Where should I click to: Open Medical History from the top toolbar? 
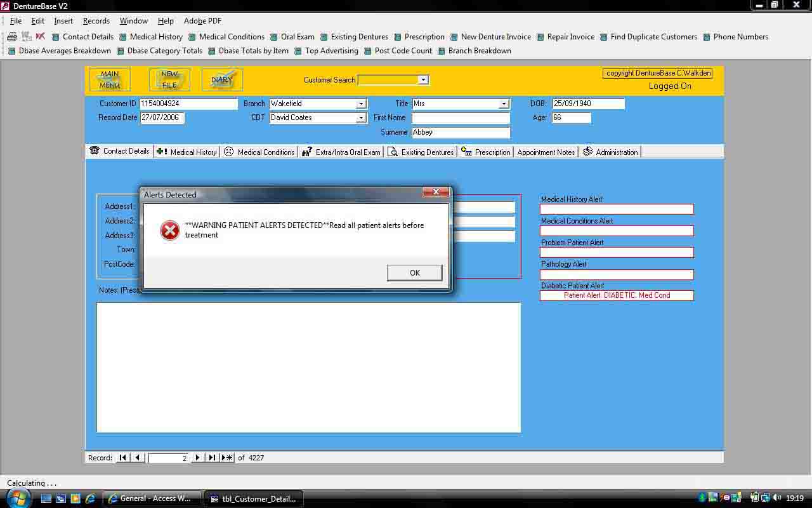pos(151,37)
